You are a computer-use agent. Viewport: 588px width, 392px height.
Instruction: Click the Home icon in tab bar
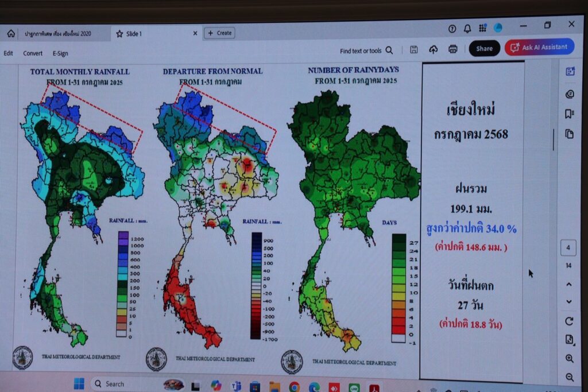pos(11,34)
